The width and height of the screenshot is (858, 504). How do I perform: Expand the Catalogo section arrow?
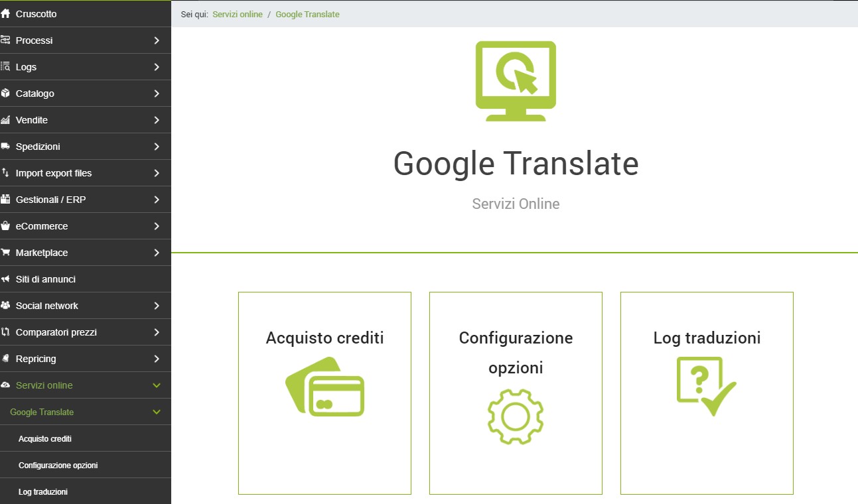(157, 94)
